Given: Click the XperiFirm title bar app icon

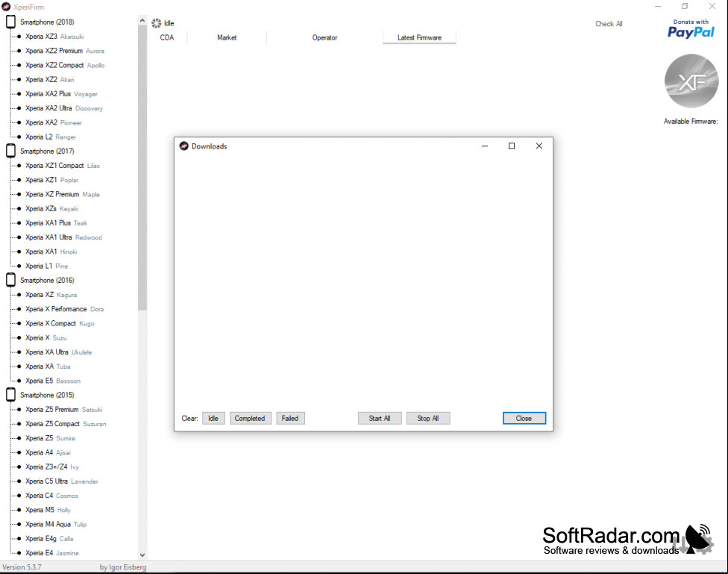Looking at the screenshot, I should pyautogui.click(x=6, y=7).
